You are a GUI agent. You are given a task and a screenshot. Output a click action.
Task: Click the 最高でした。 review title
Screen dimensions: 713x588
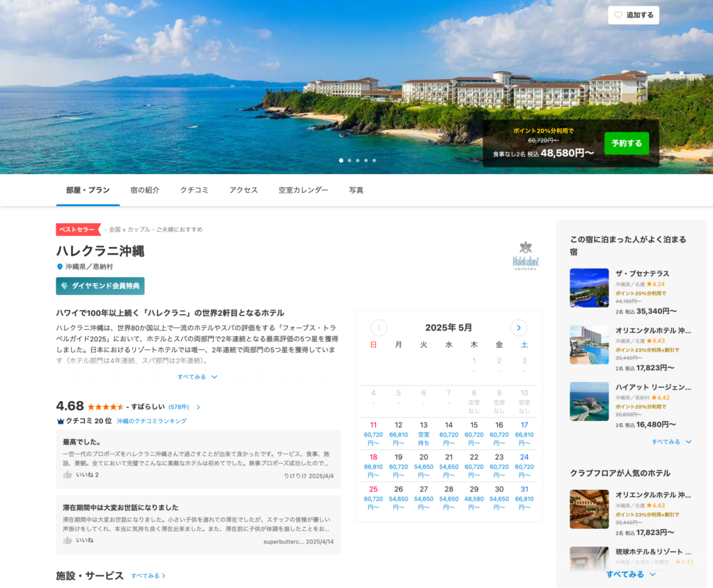[x=82, y=442]
